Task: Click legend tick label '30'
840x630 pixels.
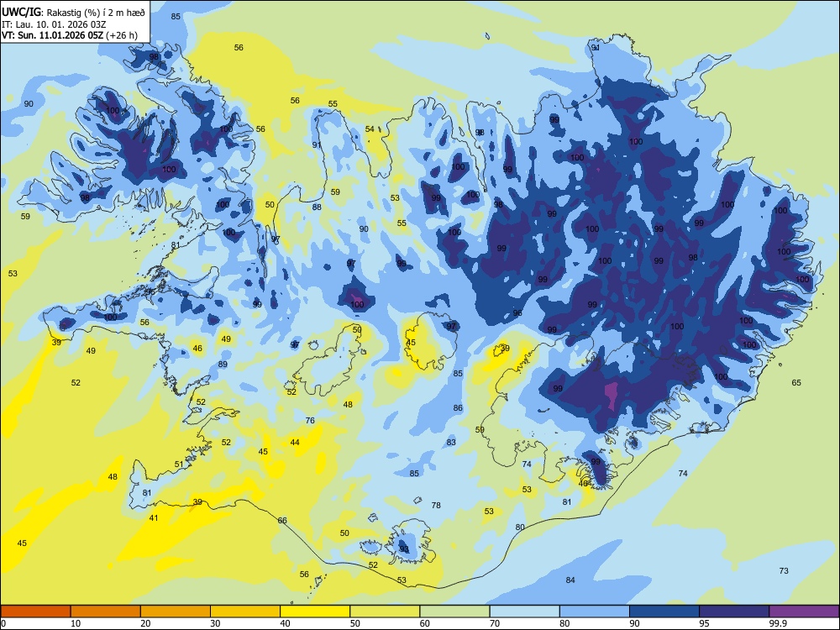Action: tap(215, 623)
